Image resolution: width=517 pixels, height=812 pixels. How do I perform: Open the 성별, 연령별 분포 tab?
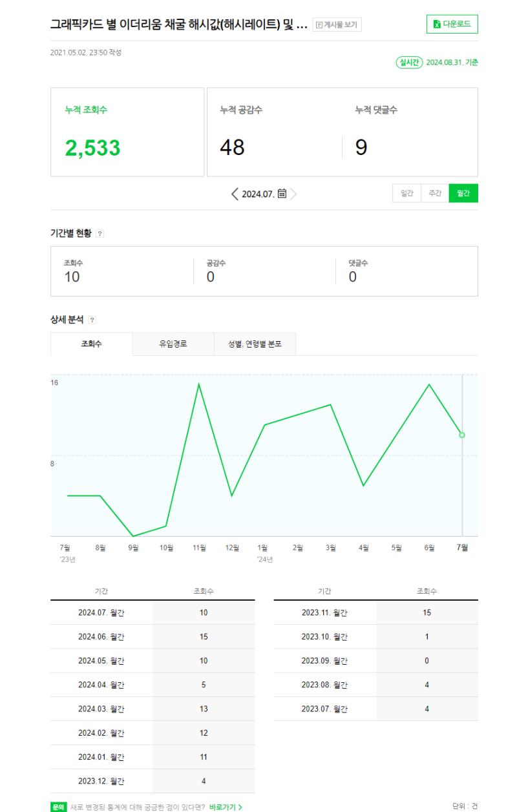pyautogui.click(x=255, y=344)
